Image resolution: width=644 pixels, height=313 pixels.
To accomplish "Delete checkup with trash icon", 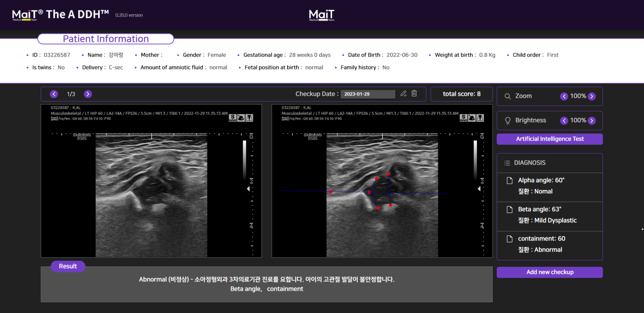I will (414, 93).
